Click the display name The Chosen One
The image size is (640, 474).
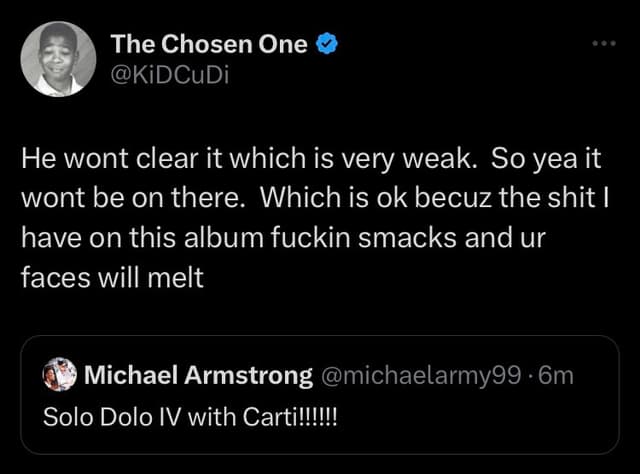point(209,44)
